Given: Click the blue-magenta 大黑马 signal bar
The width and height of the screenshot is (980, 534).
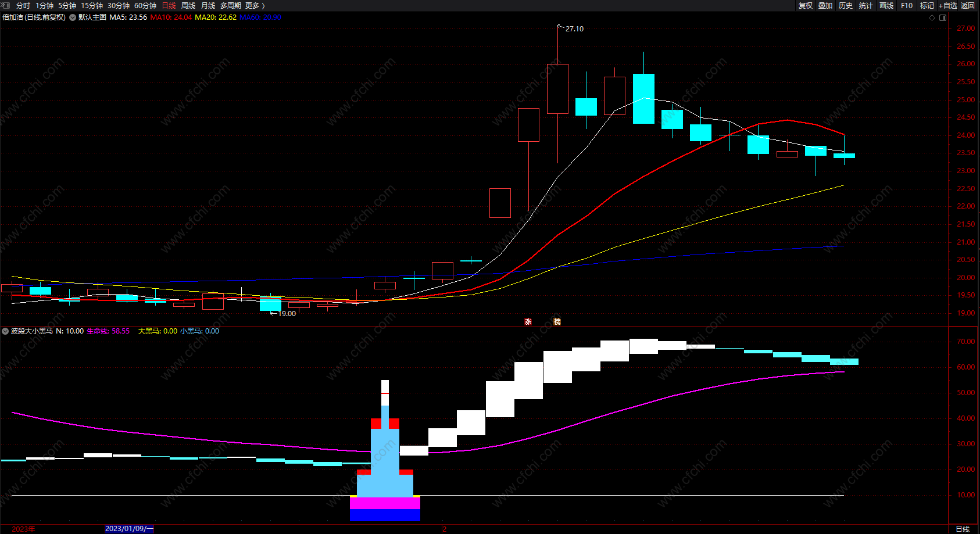Looking at the screenshot, I should 385,509.
